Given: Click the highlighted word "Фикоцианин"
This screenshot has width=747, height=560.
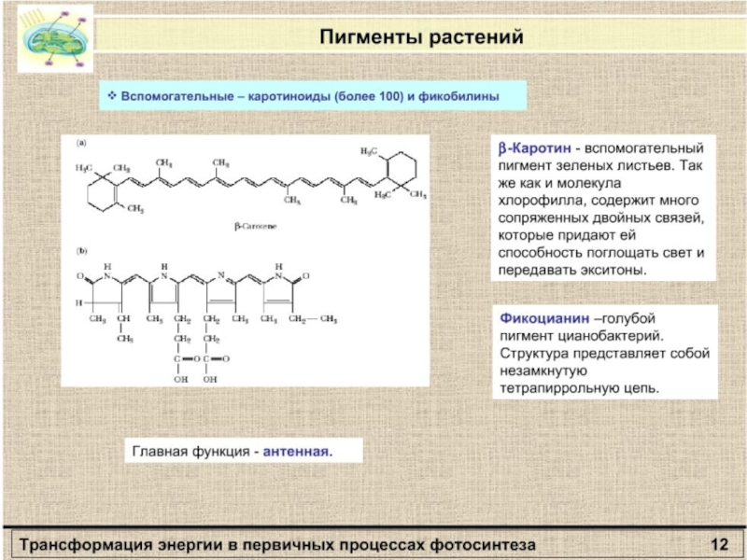Looking at the screenshot, I should (x=544, y=318).
